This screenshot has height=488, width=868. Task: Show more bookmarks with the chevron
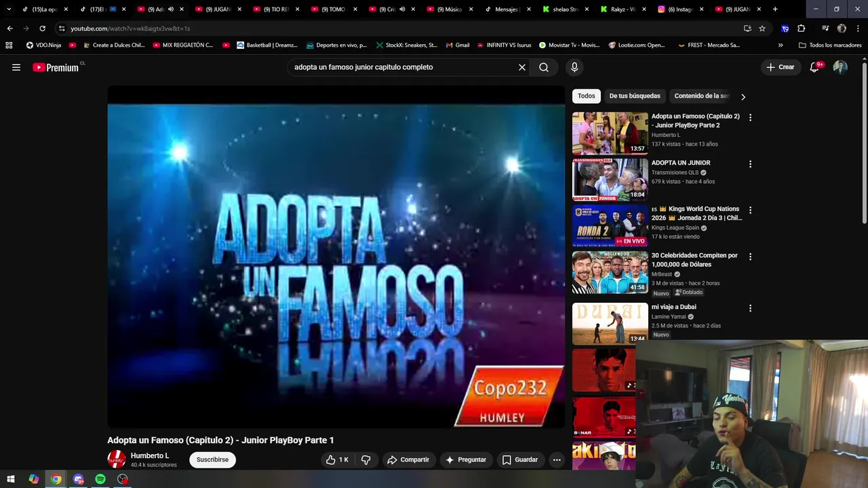click(781, 45)
